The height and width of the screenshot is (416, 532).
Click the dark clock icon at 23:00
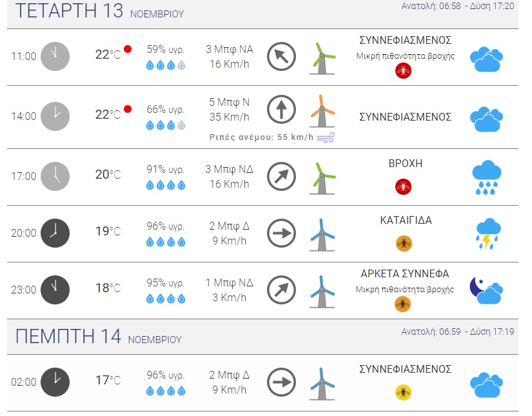coord(55,290)
